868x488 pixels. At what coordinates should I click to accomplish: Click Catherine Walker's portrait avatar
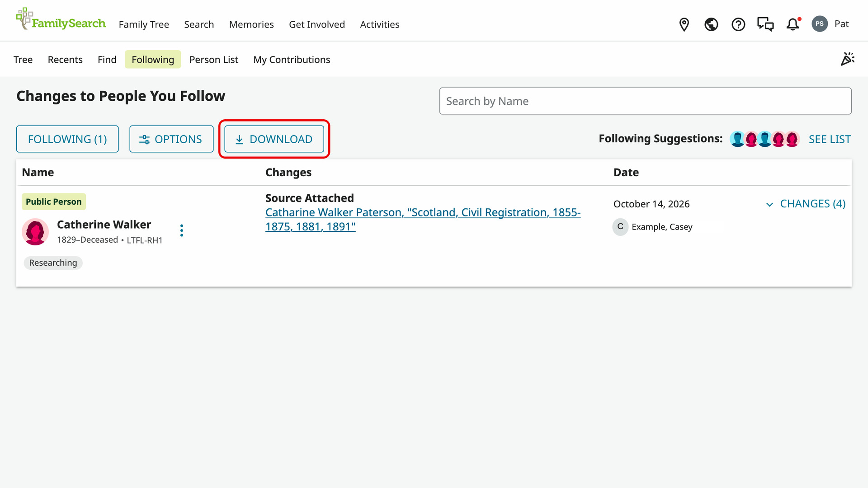click(35, 232)
